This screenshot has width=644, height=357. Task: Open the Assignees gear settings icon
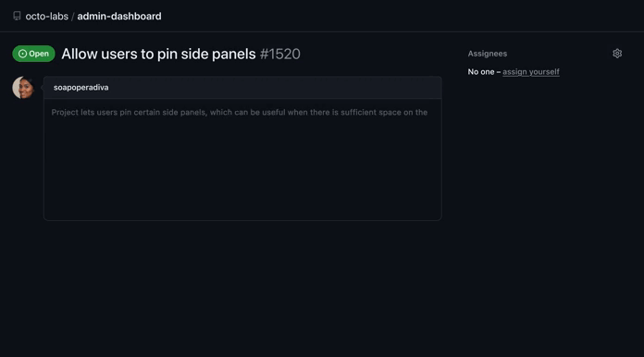point(617,54)
